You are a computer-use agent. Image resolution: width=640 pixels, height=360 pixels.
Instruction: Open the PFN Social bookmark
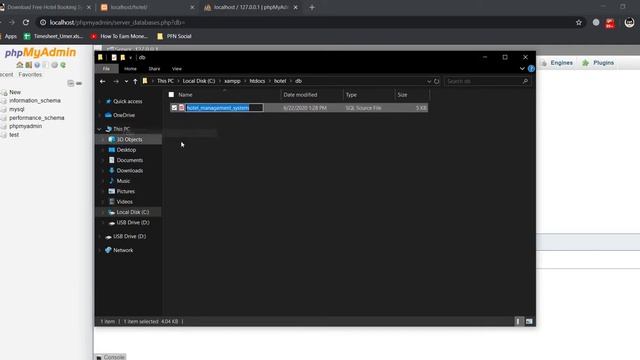click(x=174, y=36)
